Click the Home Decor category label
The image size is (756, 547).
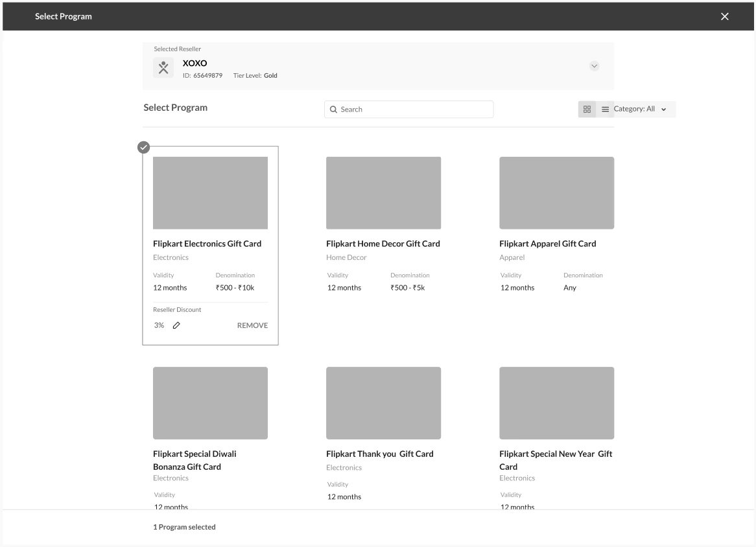pos(346,257)
